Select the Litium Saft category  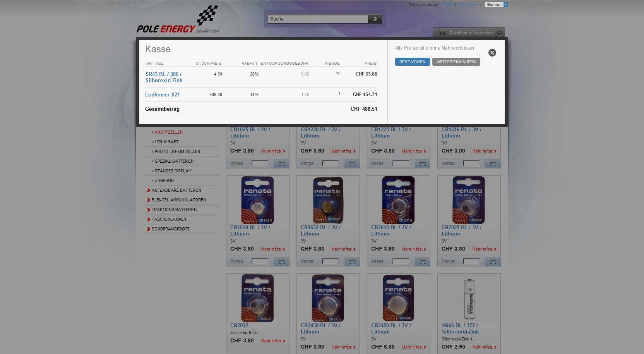point(166,142)
